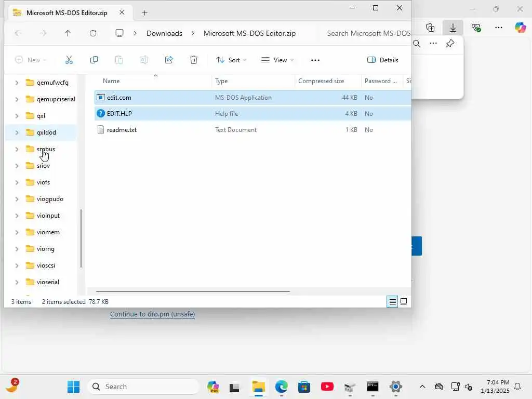Pin the Edge downloads panel

click(x=450, y=44)
